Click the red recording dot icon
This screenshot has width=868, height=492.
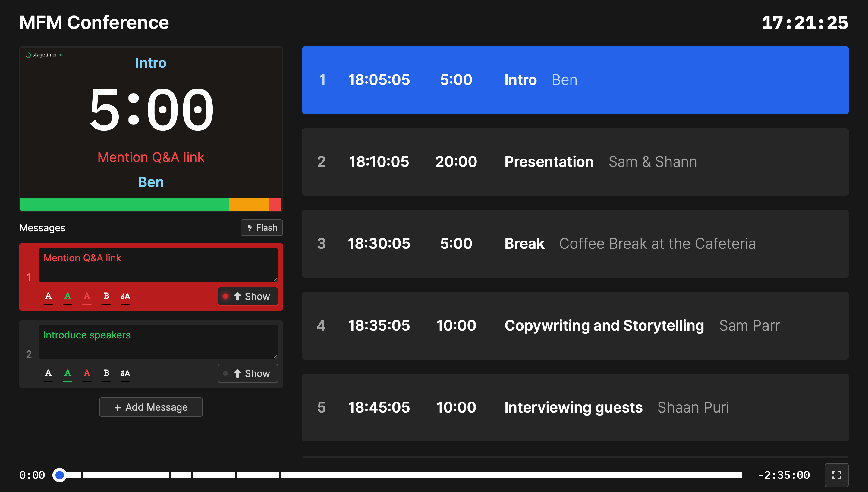pos(227,296)
